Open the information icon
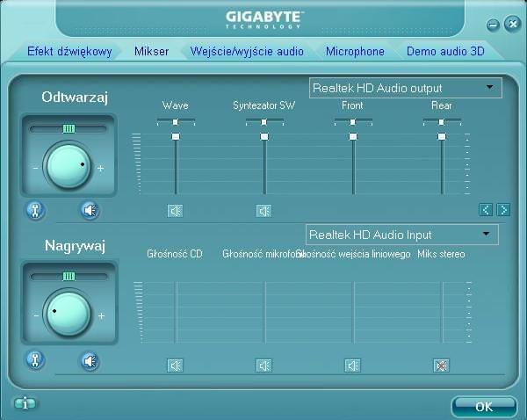Image resolution: width=527 pixels, height=420 pixels. click(x=25, y=403)
